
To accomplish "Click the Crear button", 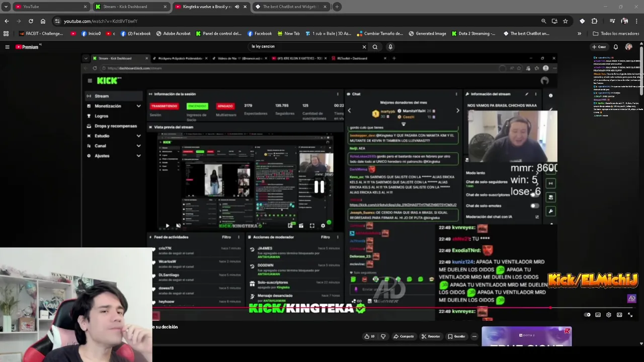I will tap(599, 47).
